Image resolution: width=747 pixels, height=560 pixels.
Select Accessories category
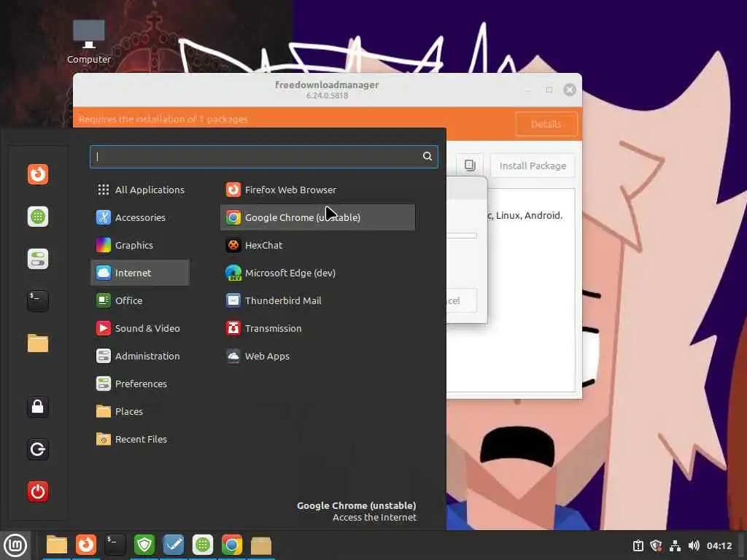140,217
